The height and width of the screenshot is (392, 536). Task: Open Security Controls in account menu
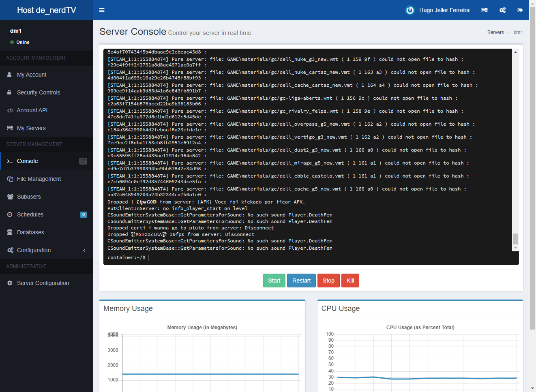point(39,92)
